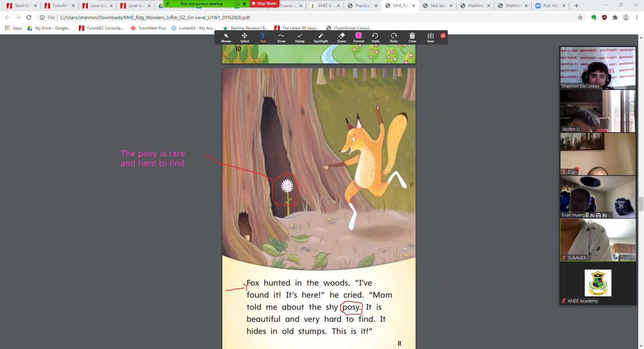Open iTutorGroup Consul bookmark
The width and height of the screenshot is (644, 349).
click(349, 28)
